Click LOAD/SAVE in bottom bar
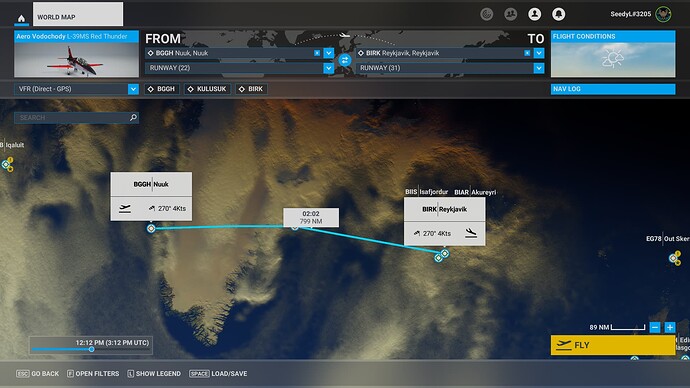The width and height of the screenshot is (690, 388). pyautogui.click(x=218, y=373)
